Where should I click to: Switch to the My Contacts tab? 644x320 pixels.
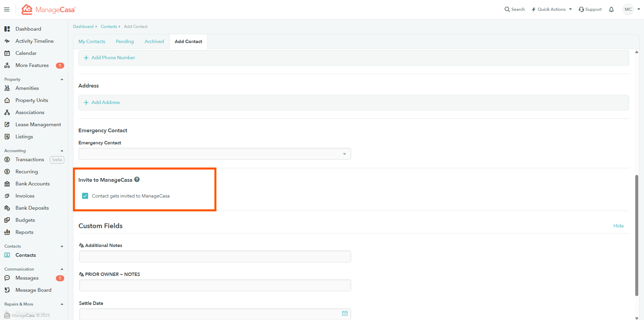click(92, 41)
